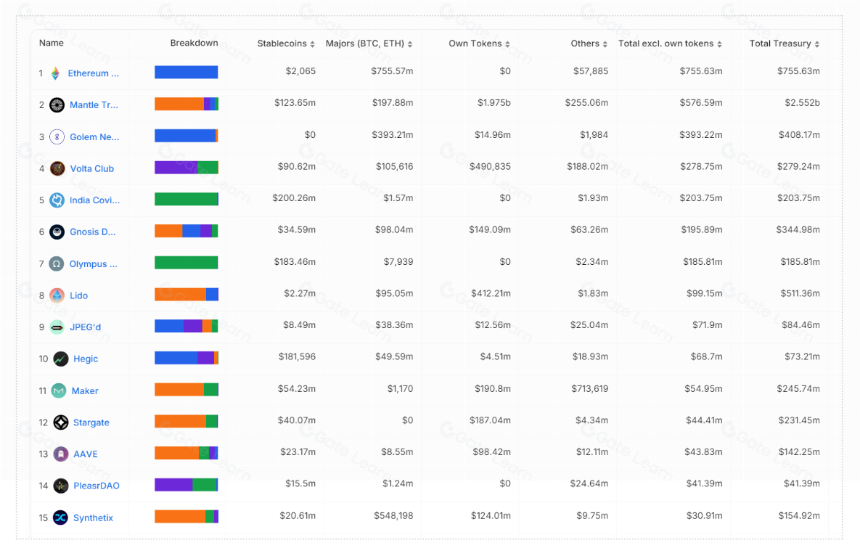
Task: Click the JPEG'd breakdown bar
Action: pos(186,326)
